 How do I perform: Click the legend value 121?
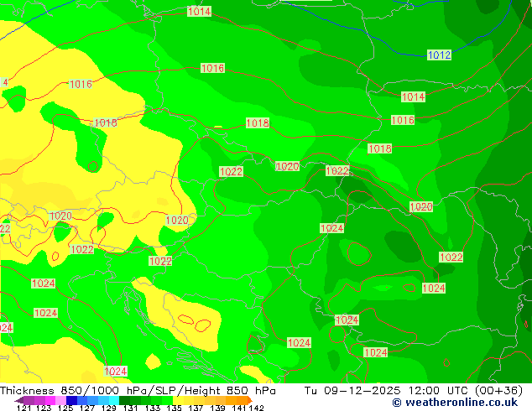coord(24,408)
